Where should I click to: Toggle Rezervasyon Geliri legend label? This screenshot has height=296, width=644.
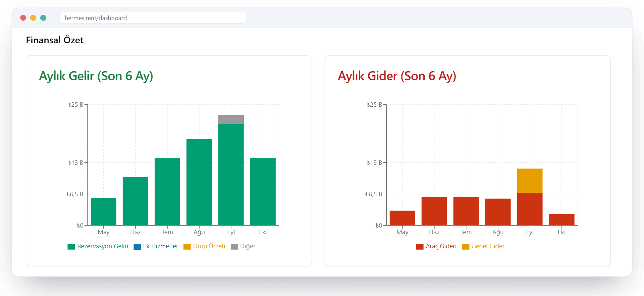tap(103, 246)
